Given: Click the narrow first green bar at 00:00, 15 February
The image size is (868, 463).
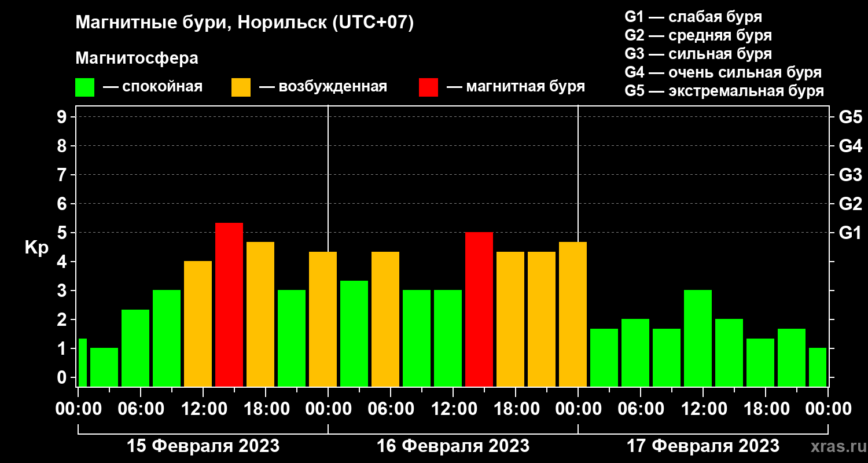Looking at the screenshot, I should (82, 362).
